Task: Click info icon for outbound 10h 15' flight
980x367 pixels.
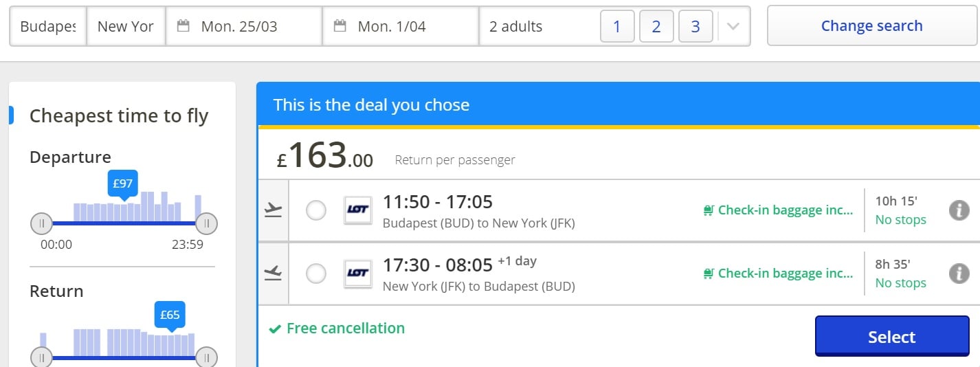Action: coord(959,210)
